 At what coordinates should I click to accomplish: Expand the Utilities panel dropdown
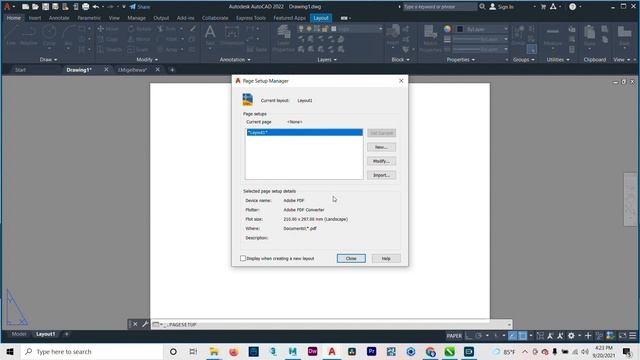click(x=558, y=60)
